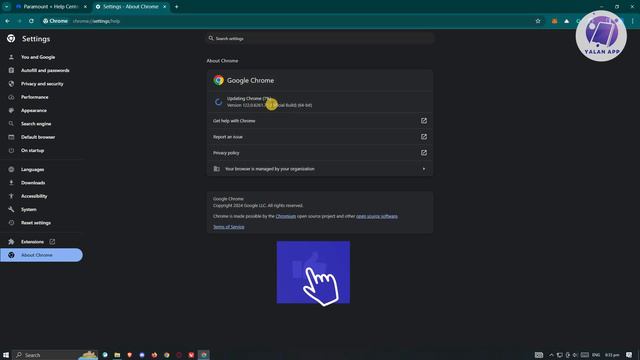The image size is (640, 360).
Task: Expand browser managed by organization row
Action: pyautogui.click(x=320, y=169)
